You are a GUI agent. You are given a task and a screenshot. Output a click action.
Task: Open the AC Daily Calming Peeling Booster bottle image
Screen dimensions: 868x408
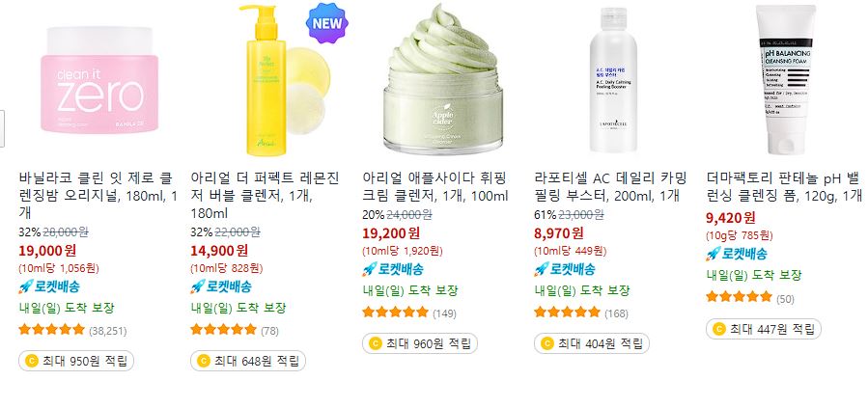(x=615, y=80)
